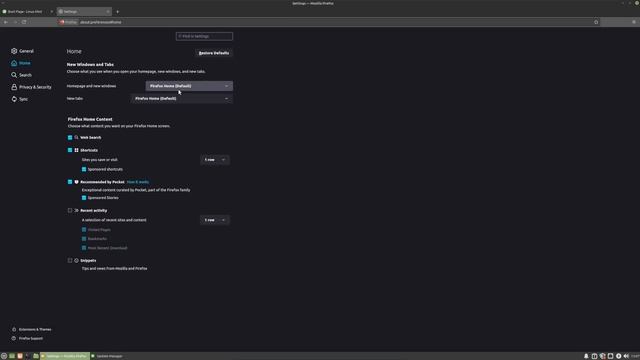This screenshot has width=640, height=360.
Task: Toggle the Bookmarks checkbox
Action: tap(84, 239)
